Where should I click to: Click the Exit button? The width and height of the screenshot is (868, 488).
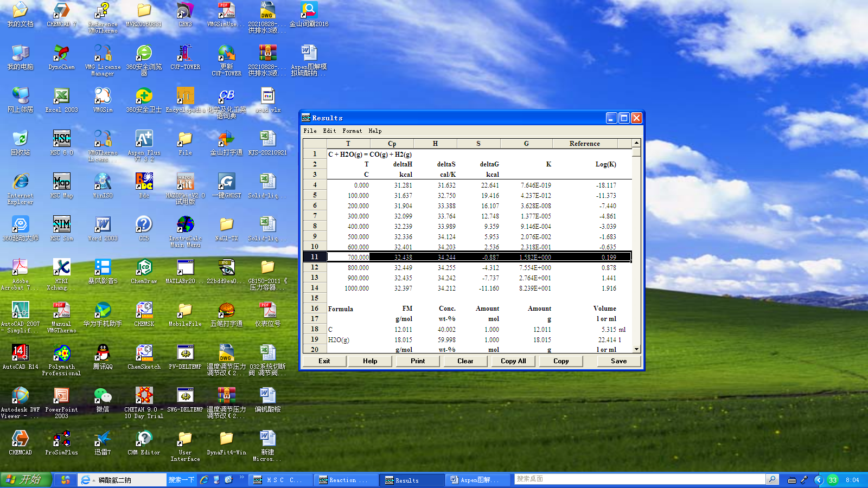tap(324, 361)
